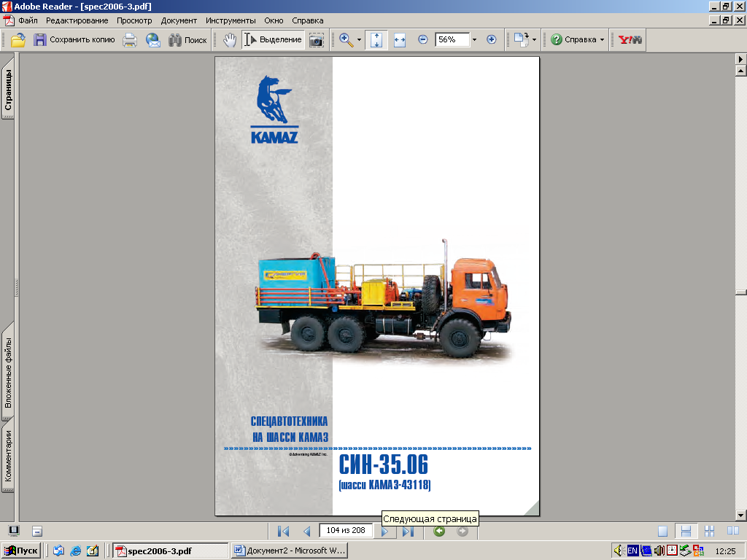Switch to single page layout
Screen dimensions: 747x560
coord(662,531)
